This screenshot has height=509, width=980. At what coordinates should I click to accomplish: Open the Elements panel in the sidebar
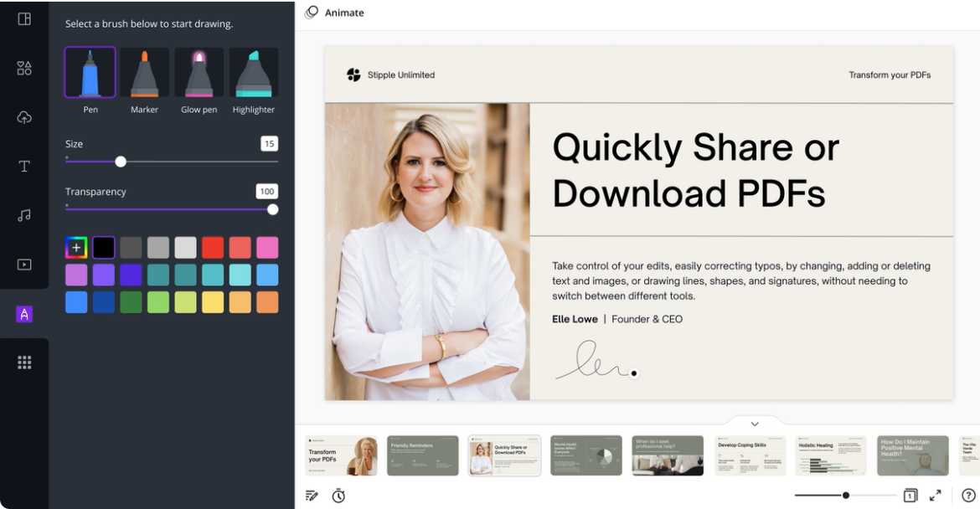click(24, 67)
